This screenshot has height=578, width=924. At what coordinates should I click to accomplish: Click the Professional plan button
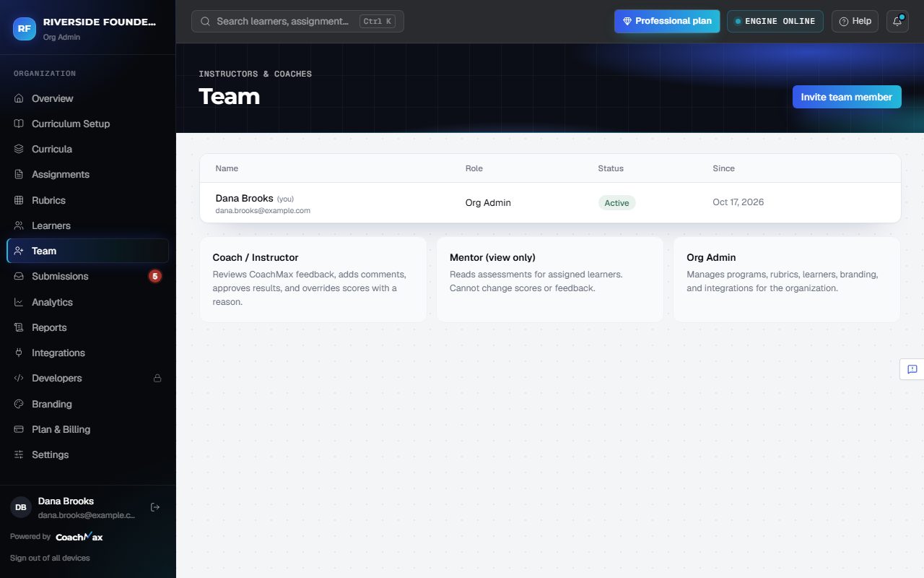point(667,21)
